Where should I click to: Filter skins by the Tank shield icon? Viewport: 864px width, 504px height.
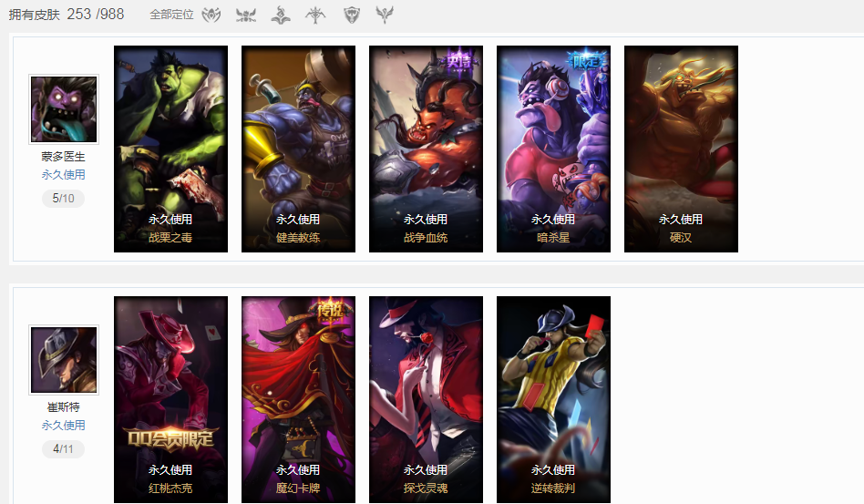coord(352,15)
